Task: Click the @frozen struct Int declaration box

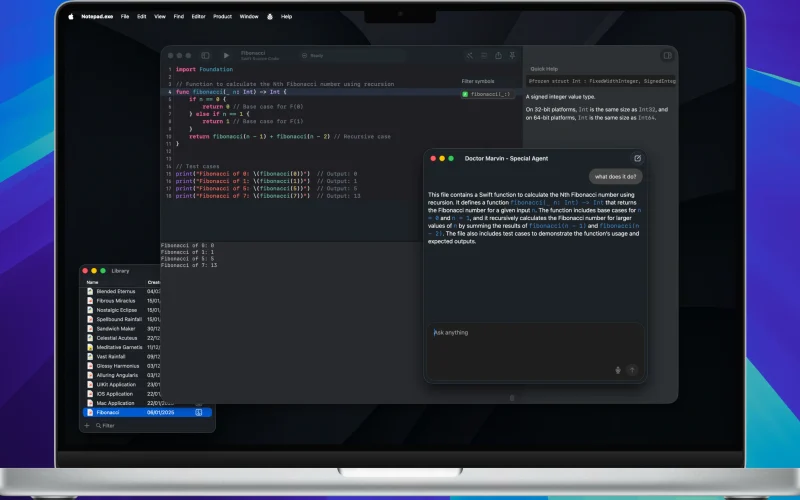Action: (x=601, y=81)
